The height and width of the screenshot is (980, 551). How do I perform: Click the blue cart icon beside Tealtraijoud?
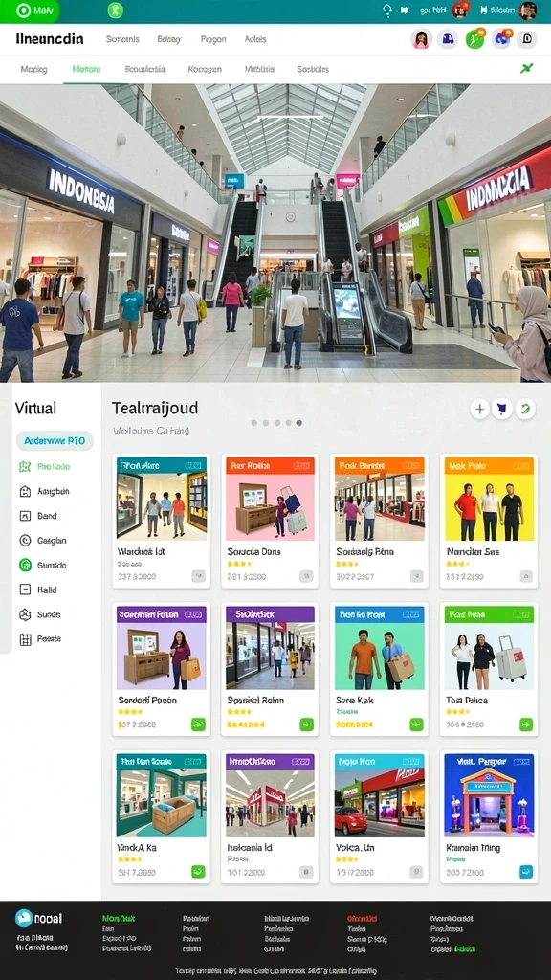(502, 410)
